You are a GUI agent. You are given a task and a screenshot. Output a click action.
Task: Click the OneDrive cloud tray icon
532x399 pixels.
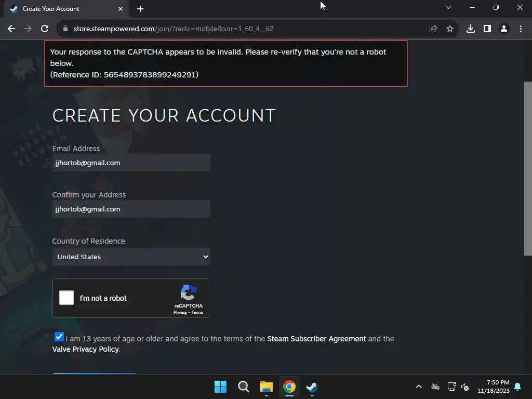pyautogui.click(x=435, y=387)
